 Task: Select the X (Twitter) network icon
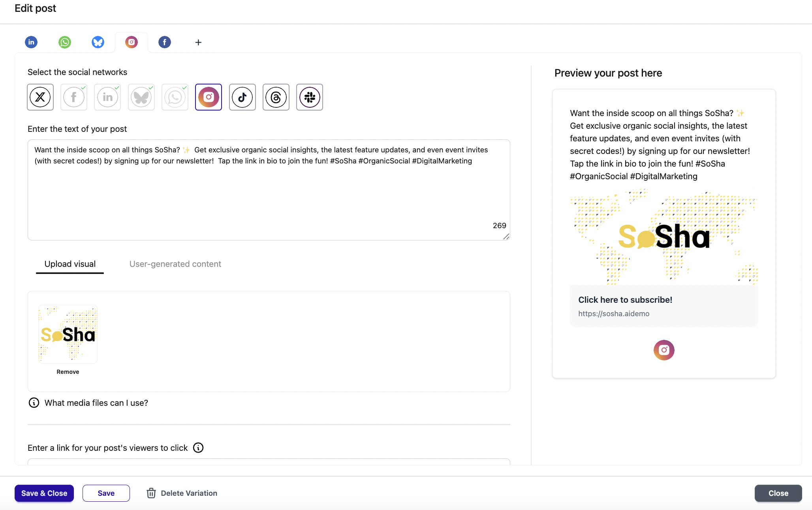tap(40, 97)
